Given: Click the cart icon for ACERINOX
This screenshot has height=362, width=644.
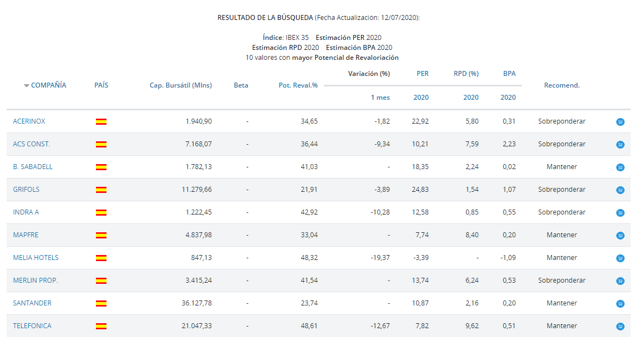Looking at the screenshot, I should (x=620, y=122).
